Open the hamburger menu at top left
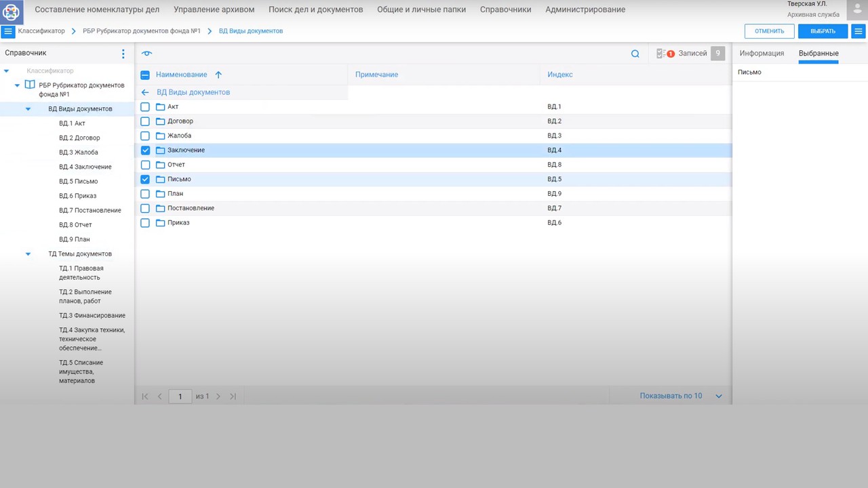 tap(8, 31)
